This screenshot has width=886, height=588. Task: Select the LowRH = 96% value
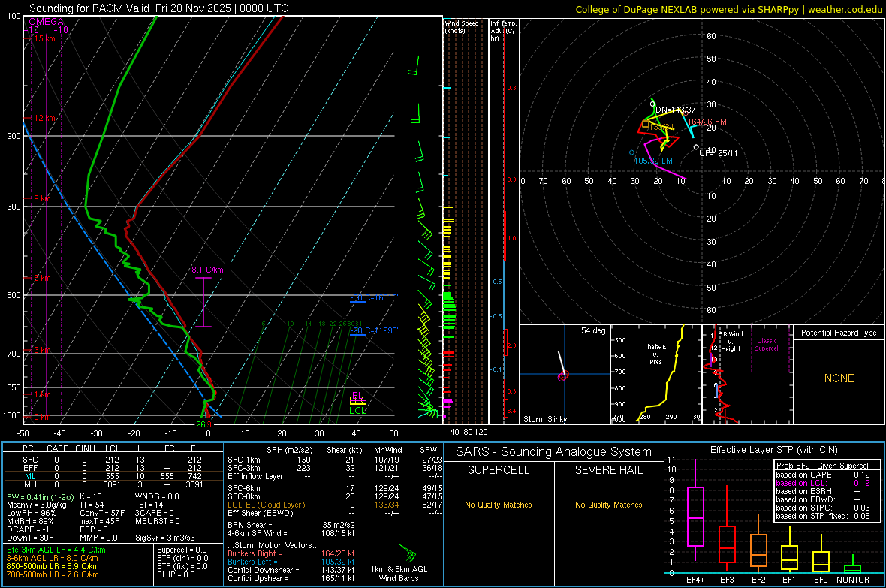pyautogui.click(x=31, y=513)
